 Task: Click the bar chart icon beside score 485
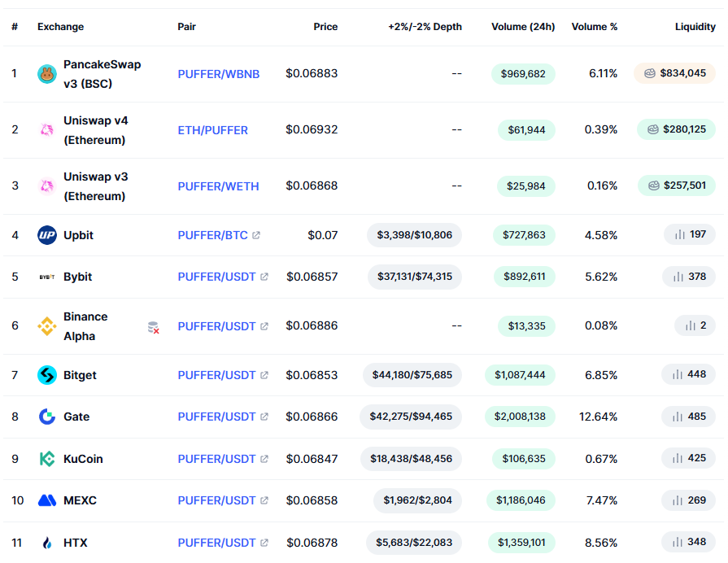tap(678, 417)
